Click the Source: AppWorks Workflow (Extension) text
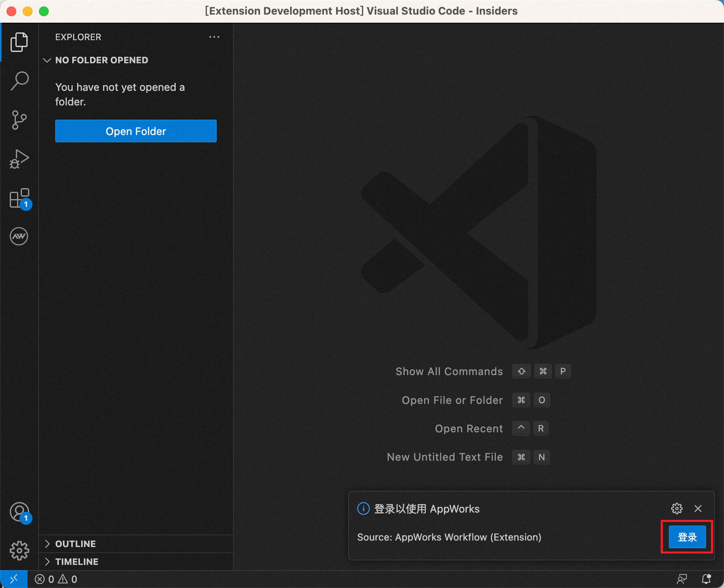The height and width of the screenshot is (588, 724). point(449,537)
